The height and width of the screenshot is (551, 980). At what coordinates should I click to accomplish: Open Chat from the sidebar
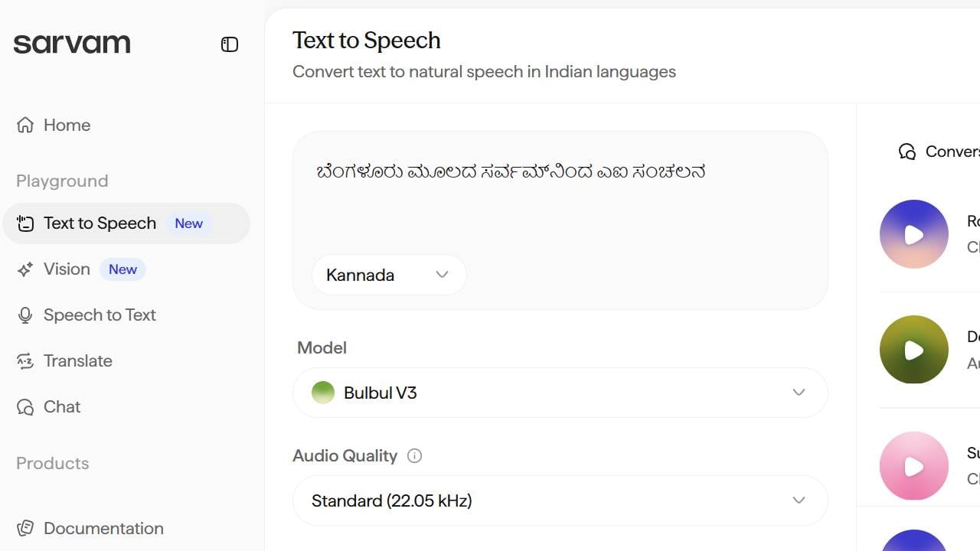[x=61, y=407]
